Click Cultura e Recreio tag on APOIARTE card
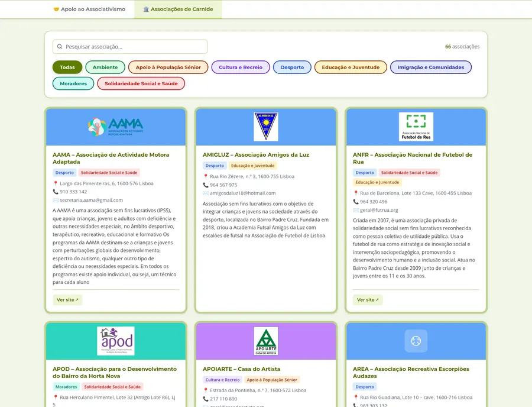This screenshot has height=407, width=532. pos(223,380)
